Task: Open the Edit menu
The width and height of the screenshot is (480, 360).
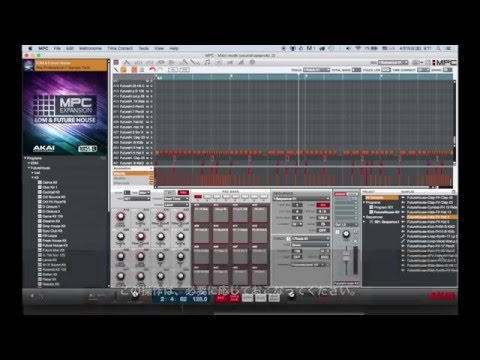Action: [x=70, y=48]
